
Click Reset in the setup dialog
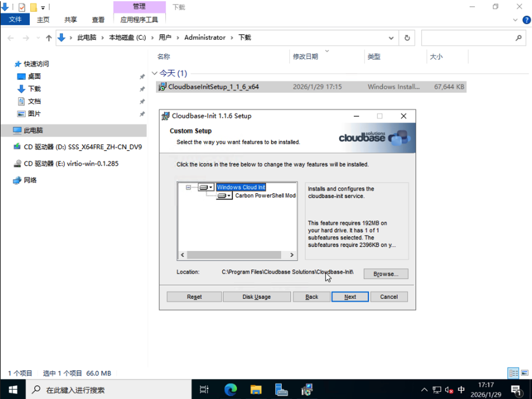(x=194, y=297)
